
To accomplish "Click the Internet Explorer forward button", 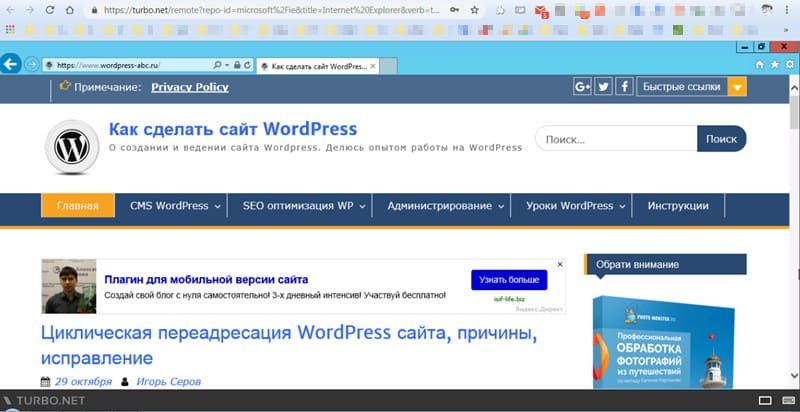I will pyautogui.click(x=32, y=65).
